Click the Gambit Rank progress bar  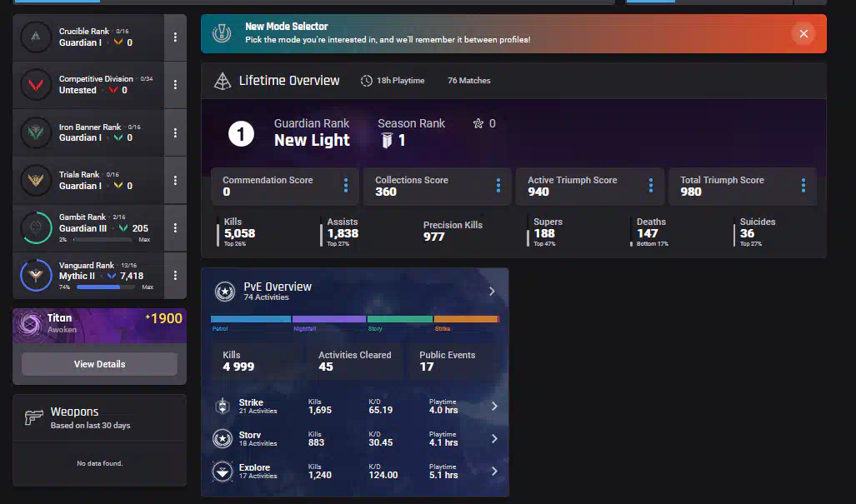click(x=103, y=239)
